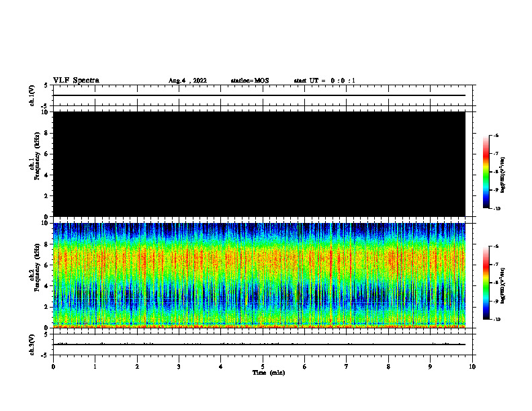Click the "-7" label on lower color bar
The height and width of the screenshot is (411, 532).
click(x=496, y=265)
